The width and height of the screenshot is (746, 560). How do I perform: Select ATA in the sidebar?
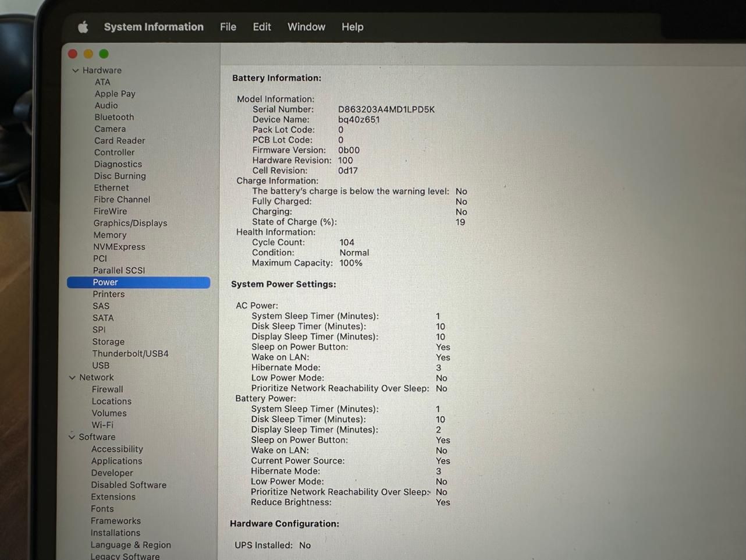click(x=102, y=82)
